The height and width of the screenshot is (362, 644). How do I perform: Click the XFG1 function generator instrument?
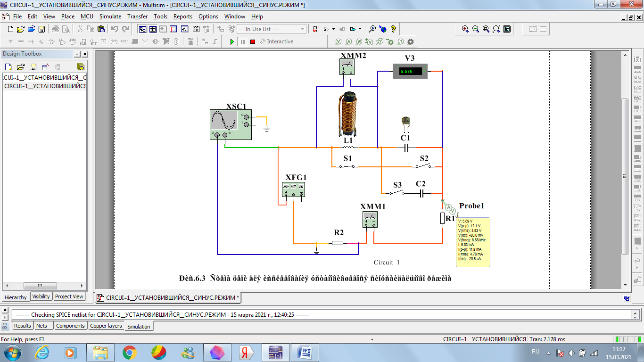coord(294,189)
